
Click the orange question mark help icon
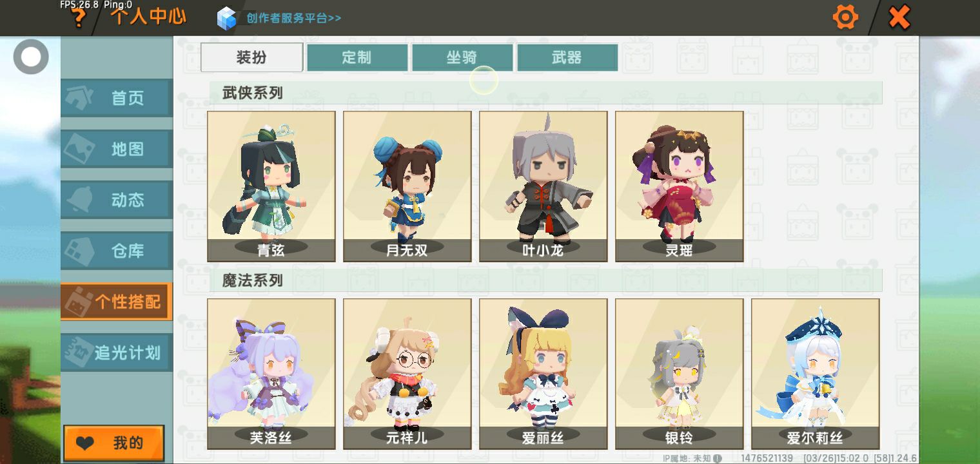coord(78,17)
